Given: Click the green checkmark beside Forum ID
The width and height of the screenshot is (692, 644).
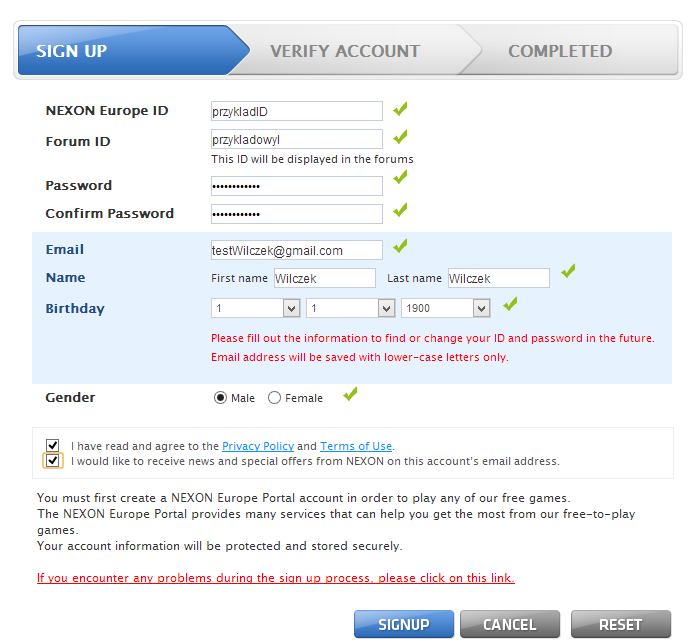Looking at the screenshot, I should (x=400, y=137).
